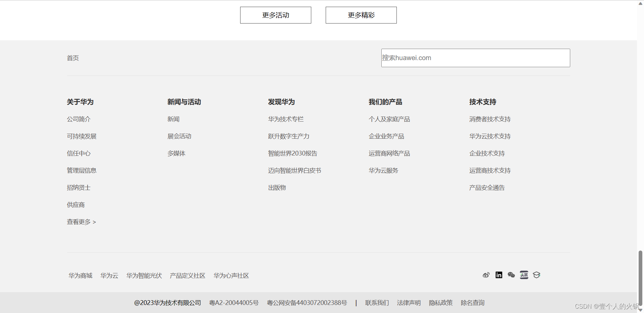
Task: Visit 华为商城 footer link
Action: click(x=80, y=276)
